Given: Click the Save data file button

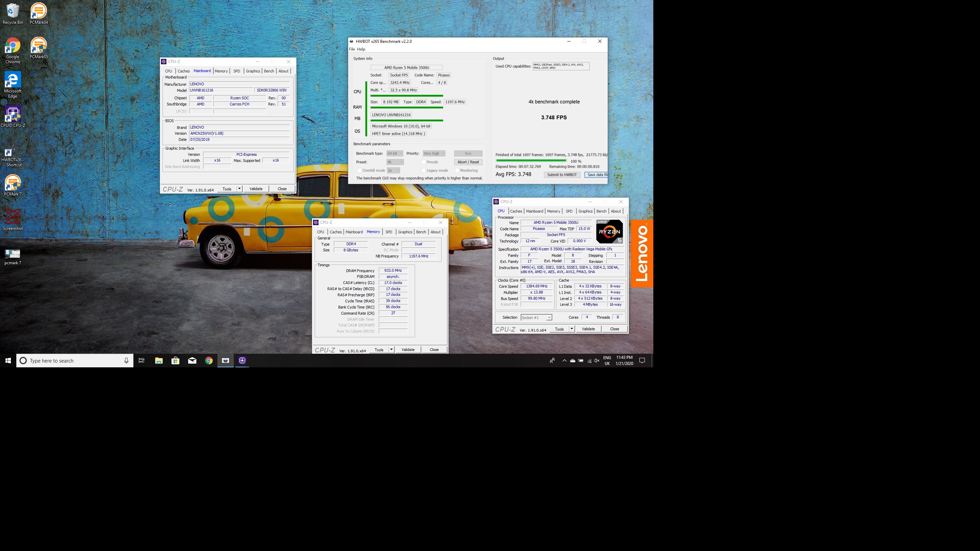Looking at the screenshot, I should [x=596, y=175].
